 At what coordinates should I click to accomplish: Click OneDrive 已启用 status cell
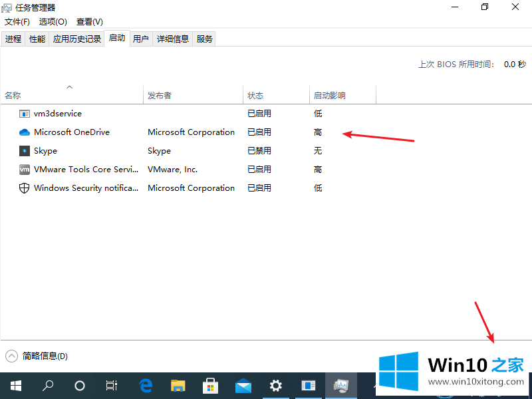coord(259,132)
